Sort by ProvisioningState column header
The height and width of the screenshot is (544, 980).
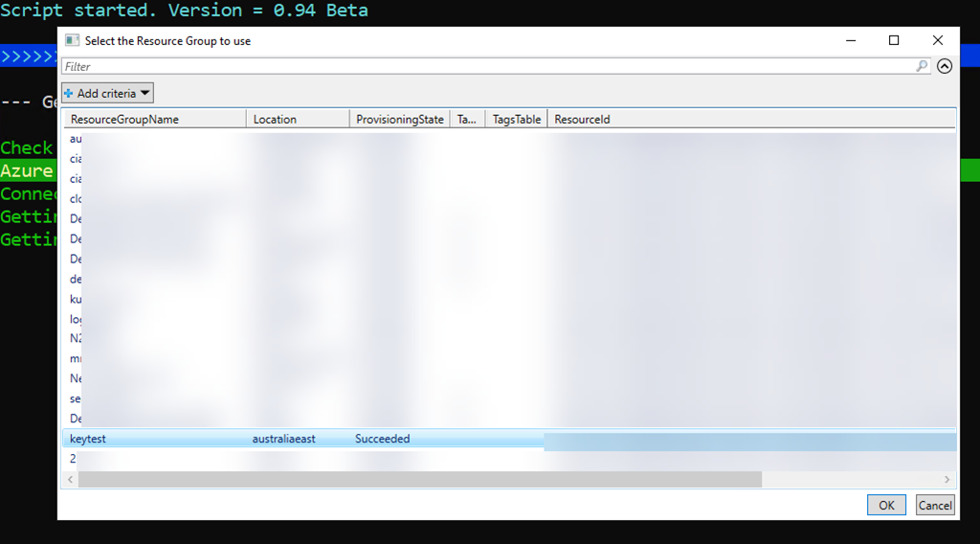tap(399, 120)
